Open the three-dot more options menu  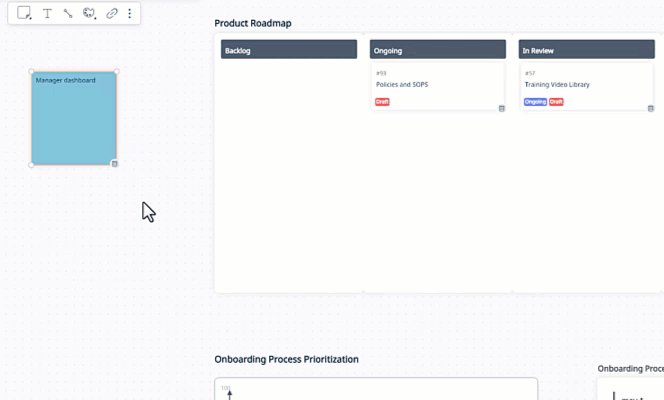[x=130, y=14]
